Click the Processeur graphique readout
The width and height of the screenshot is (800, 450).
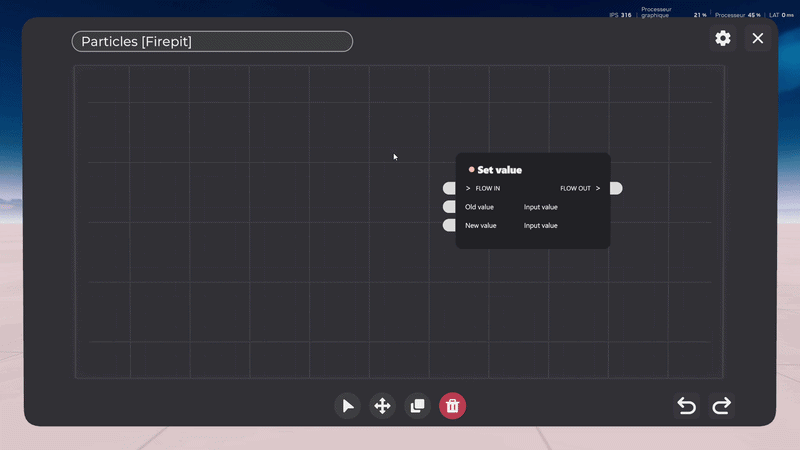pos(673,12)
